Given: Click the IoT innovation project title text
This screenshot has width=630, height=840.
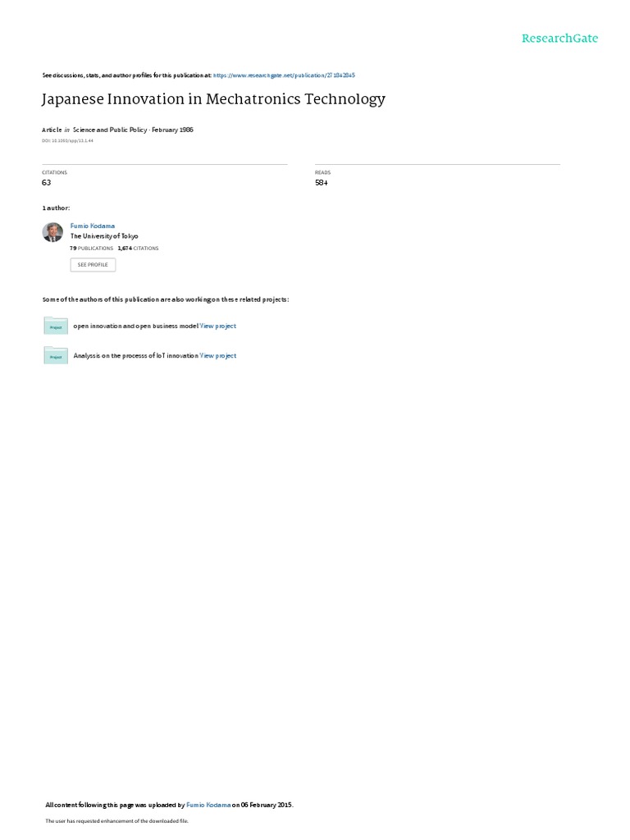Looking at the screenshot, I should [x=135, y=356].
